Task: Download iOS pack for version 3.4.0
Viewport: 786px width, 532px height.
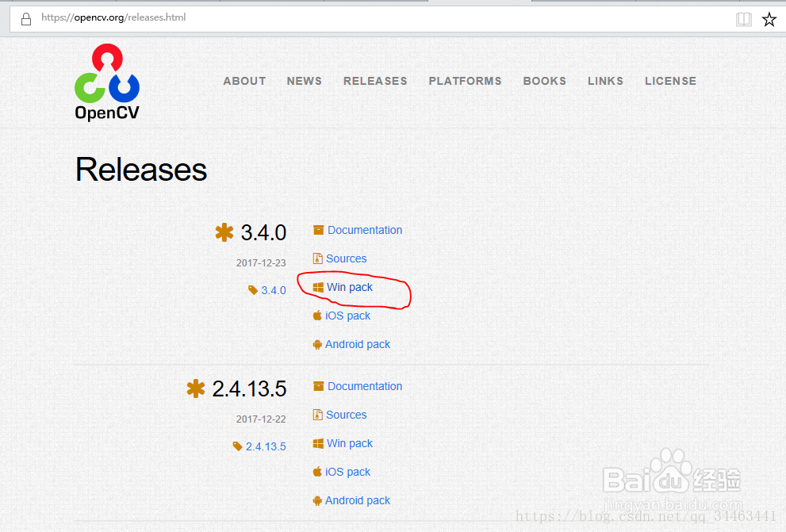Action: coord(348,316)
